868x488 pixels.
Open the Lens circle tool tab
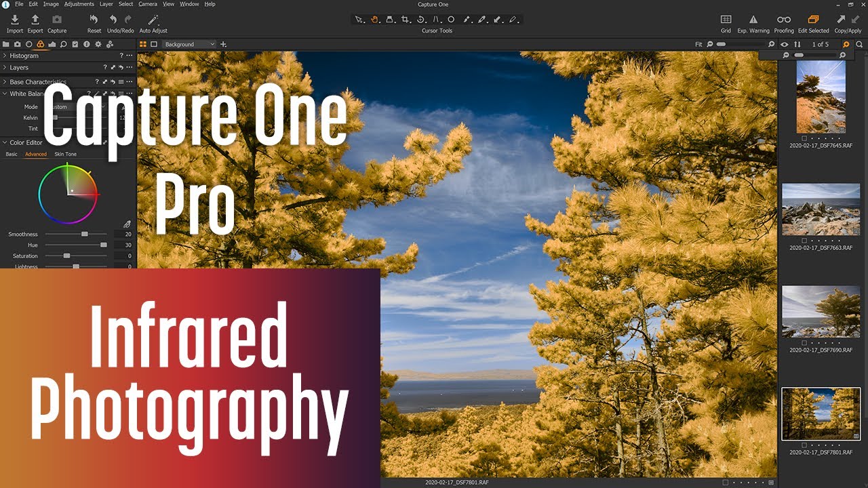coord(28,44)
